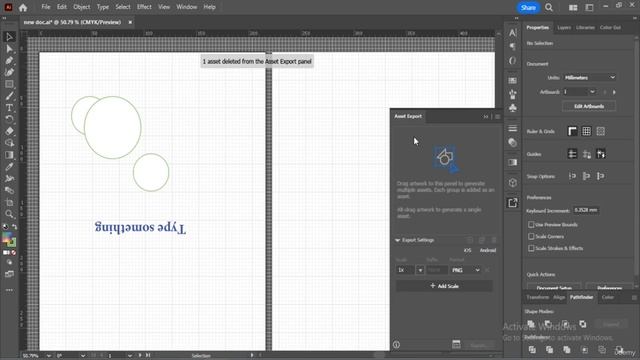The height and width of the screenshot is (360, 640).
Task: Open Asset Export panel menu icon
Action: point(498,117)
